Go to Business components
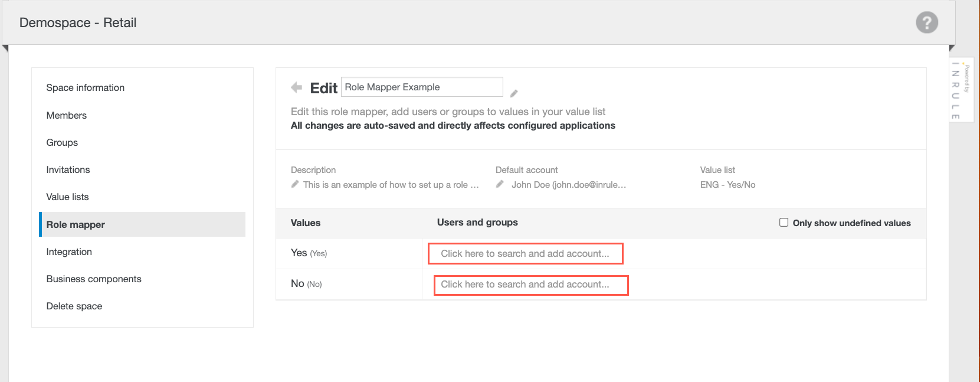 tap(94, 279)
